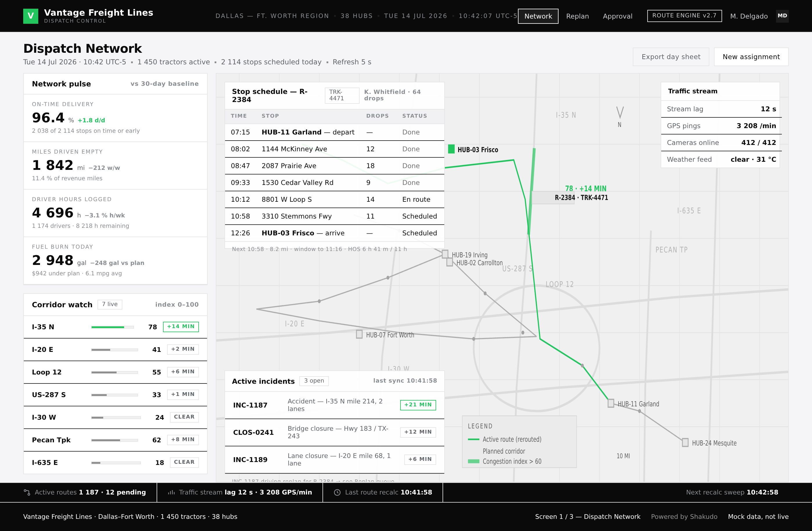Click the green Vantage V logo
This screenshot has width=812, height=531.
(31, 16)
